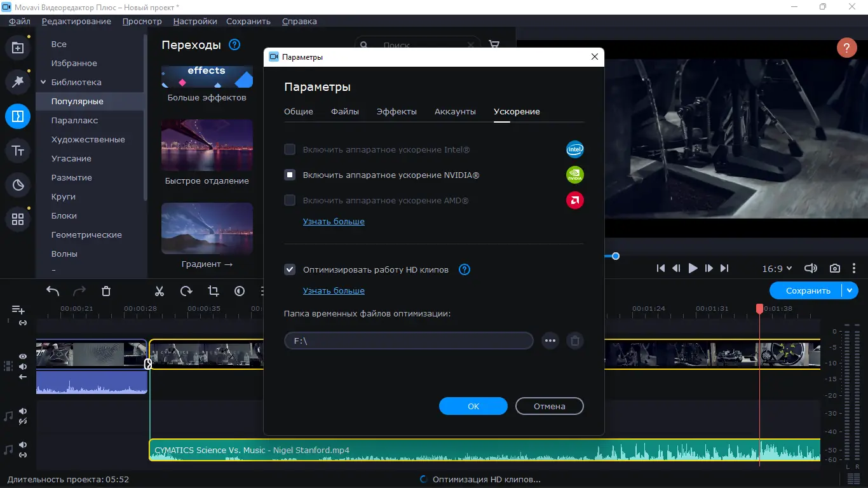
Task: Open the titles panel icon
Action: pyautogui.click(x=18, y=151)
